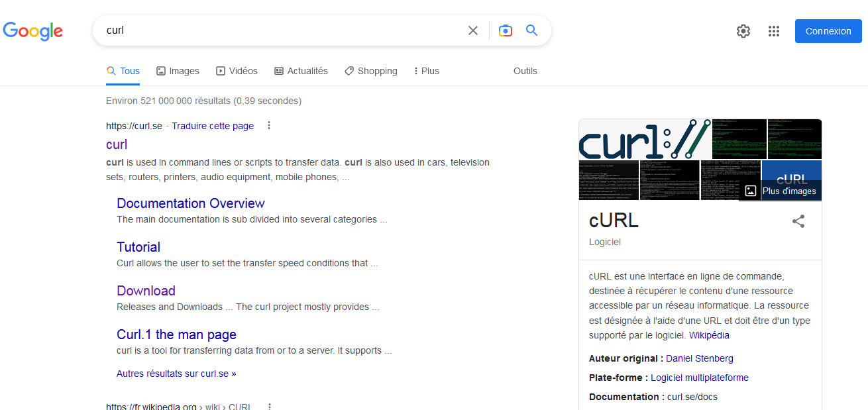Open Curl.1 the man page link
This screenshot has width=868, height=410.
(x=176, y=334)
